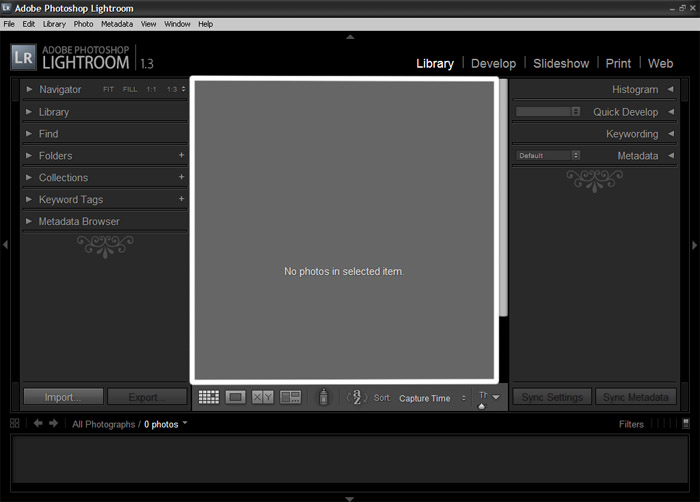
Task: Open the Library menu
Action: (x=54, y=24)
